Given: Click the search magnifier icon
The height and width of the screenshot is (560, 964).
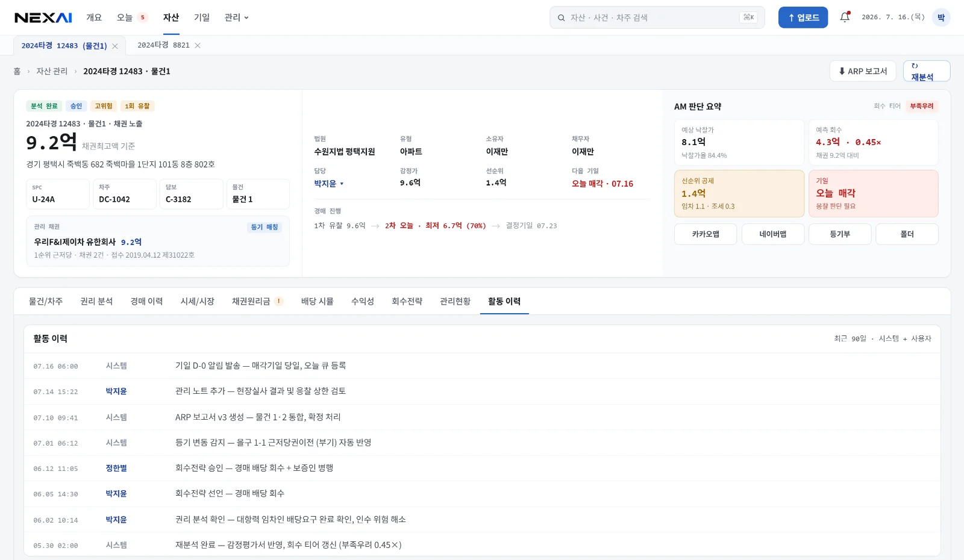Looking at the screenshot, I should [561, 18].
